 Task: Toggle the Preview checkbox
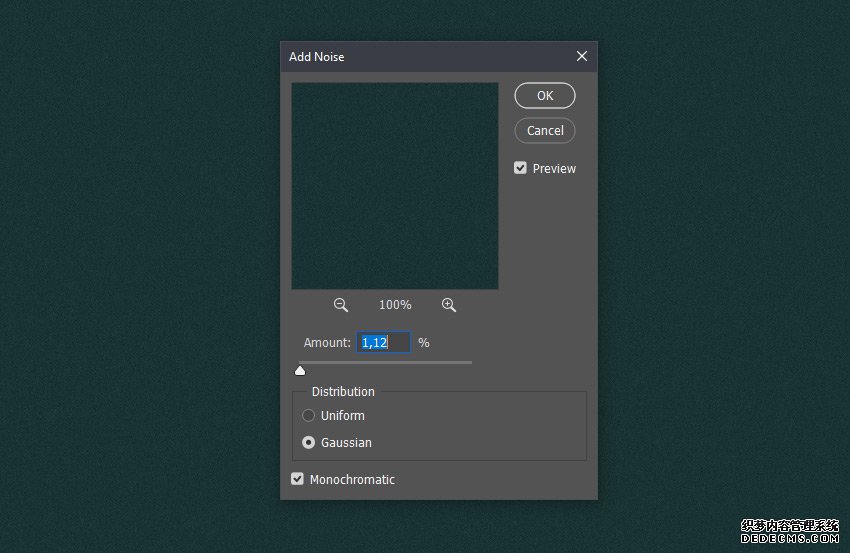click(520, 168)
